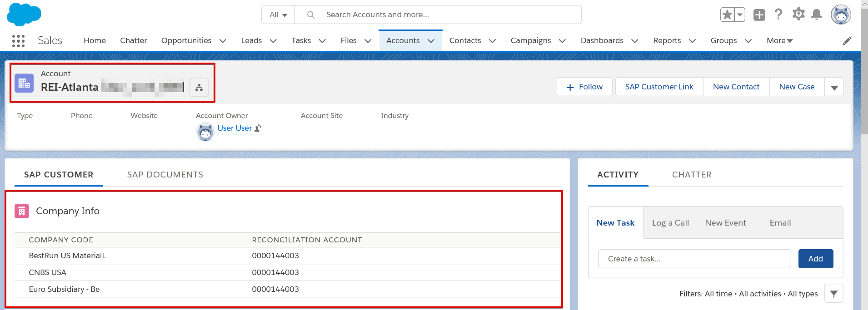Switch to the CHATTER panel tab

click(692, 175)
